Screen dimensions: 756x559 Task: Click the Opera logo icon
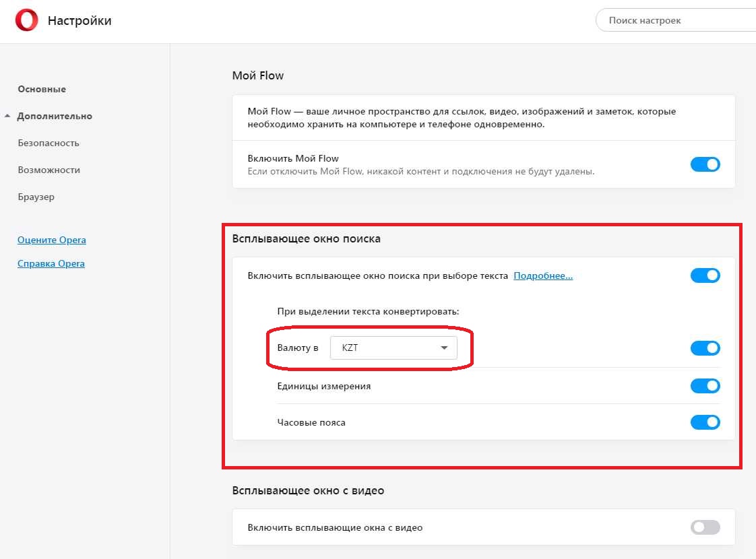pyautogui.click(x=27, y=20)
